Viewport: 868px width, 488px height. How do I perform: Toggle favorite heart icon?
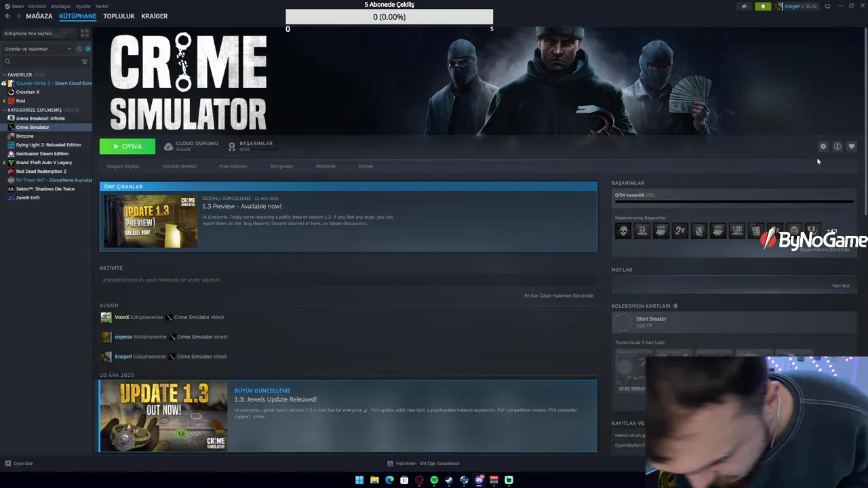click(x=852, y=146)
